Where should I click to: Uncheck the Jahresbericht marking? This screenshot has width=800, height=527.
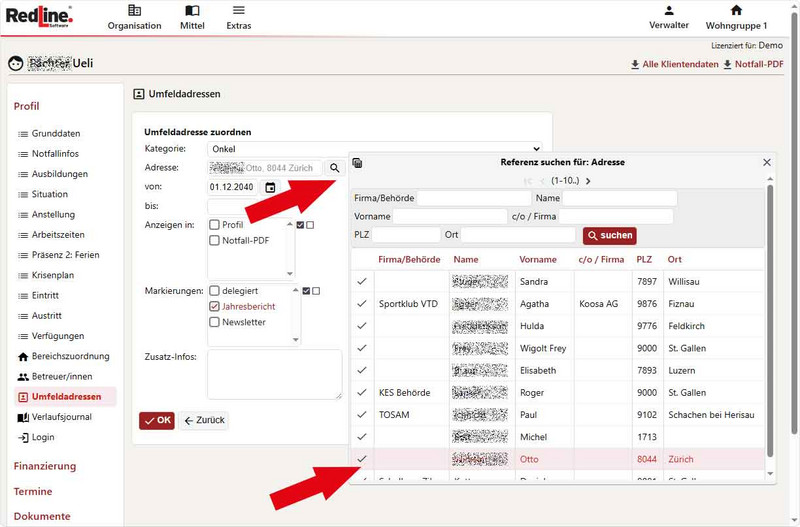(x=215, y=307)
